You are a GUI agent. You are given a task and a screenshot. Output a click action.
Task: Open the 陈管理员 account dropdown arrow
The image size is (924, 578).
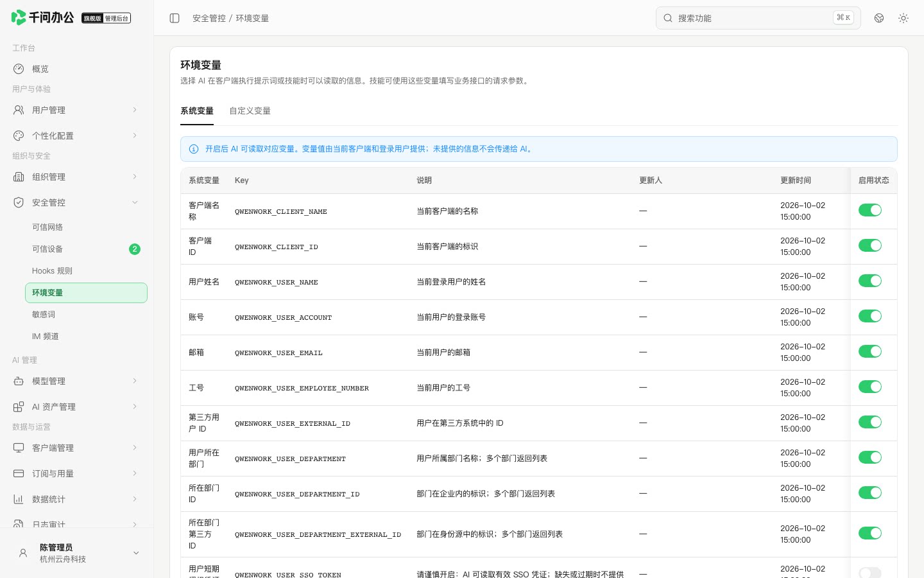(136, 553)
